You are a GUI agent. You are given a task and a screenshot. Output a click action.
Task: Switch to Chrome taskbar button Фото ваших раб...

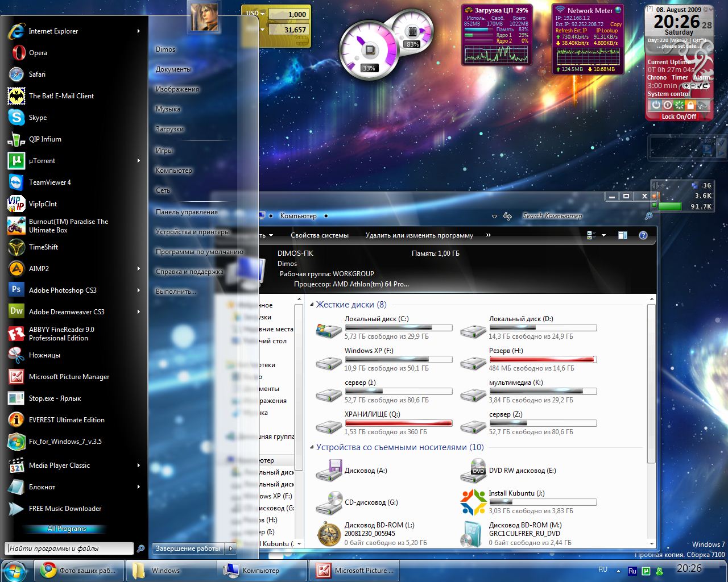pos(78,571)
